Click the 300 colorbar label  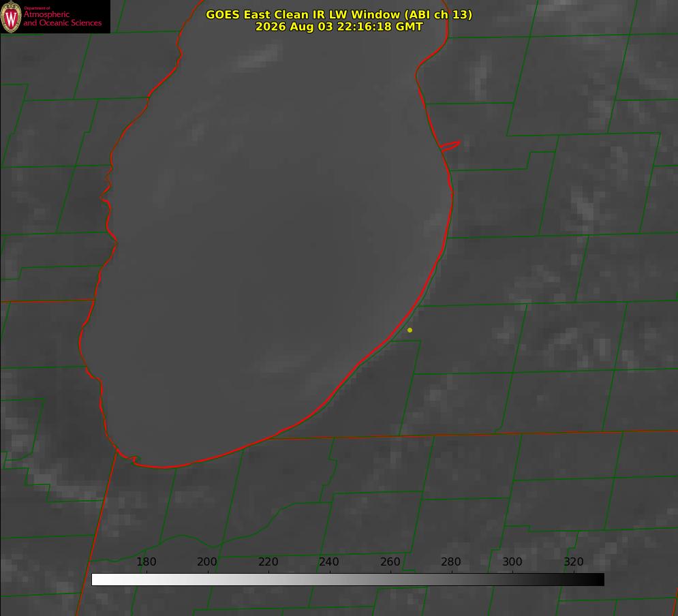pos(512,561)
